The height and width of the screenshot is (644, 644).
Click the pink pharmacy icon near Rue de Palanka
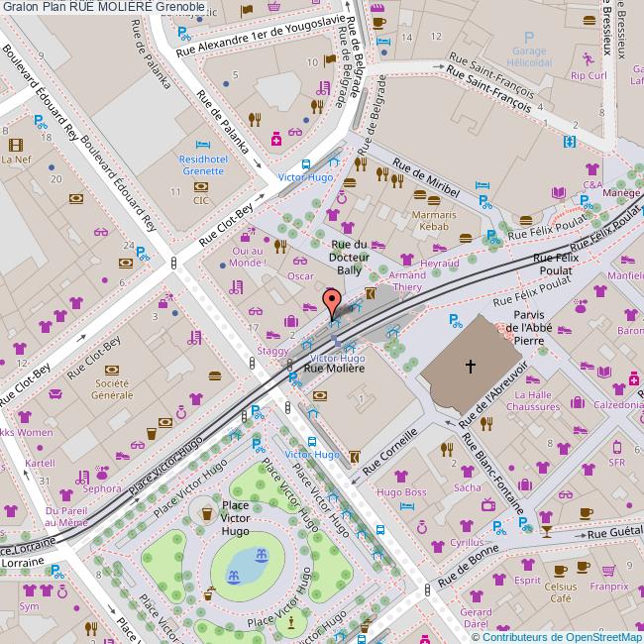point(276,140)
